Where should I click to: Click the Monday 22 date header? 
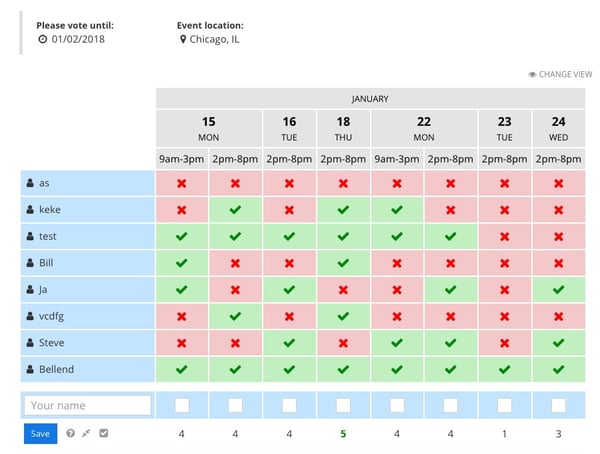pyautogui.click(x=423, y=126)
